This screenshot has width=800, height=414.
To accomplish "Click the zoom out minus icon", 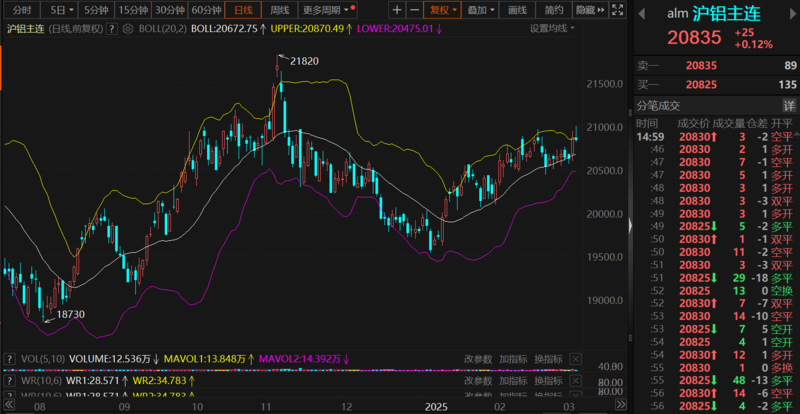I will pyautogui.click(x=415, y=9).
